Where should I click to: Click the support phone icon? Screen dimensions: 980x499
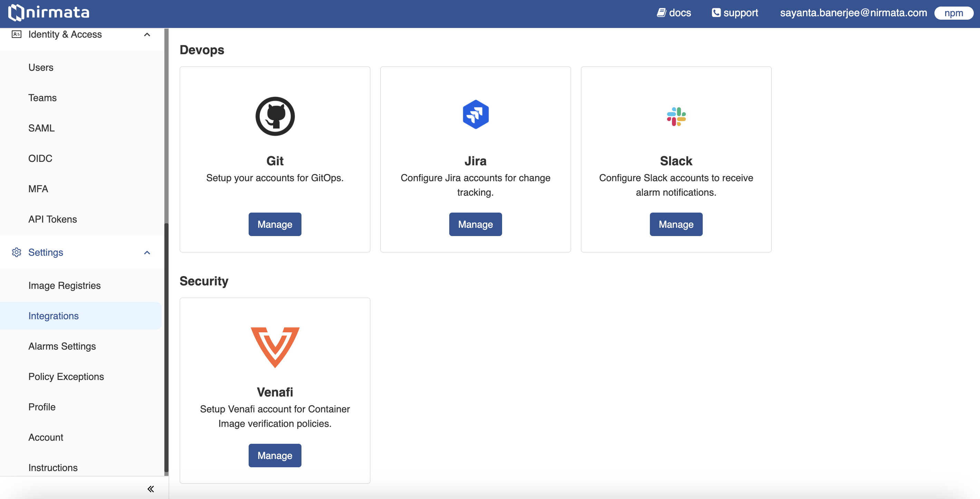coord(716,12)
